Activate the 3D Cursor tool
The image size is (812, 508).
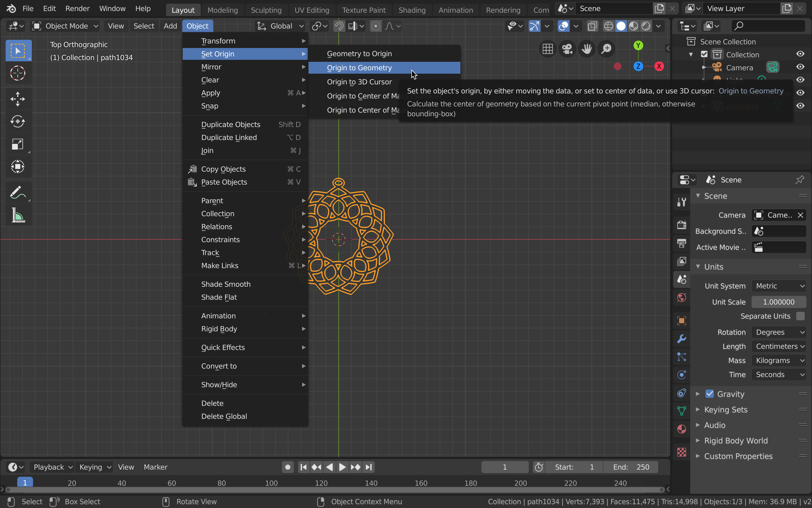pos(18,73)
